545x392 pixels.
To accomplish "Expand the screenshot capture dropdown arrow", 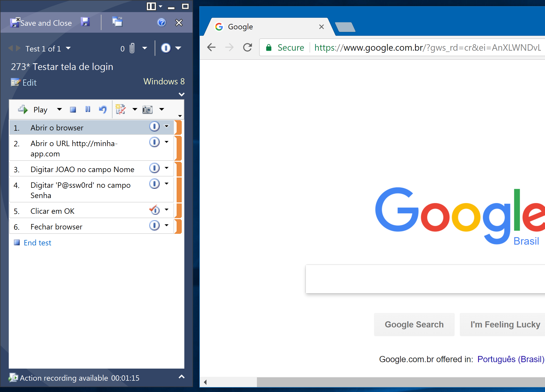I will 162,109.
